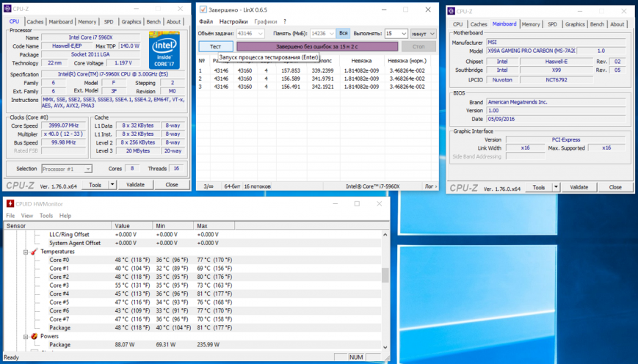Screen dimensions: 638x364
Task: Switch to CPU tab in right CPU-Z window
Action: [457, 24]
